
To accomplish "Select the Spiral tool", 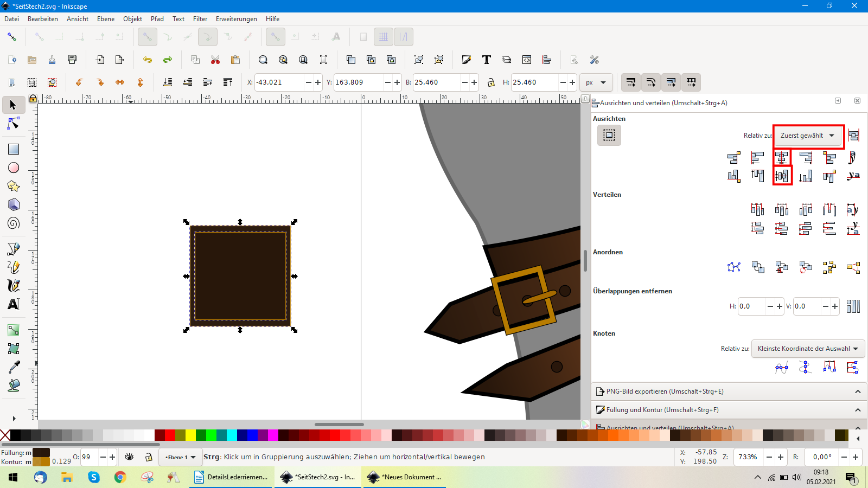I will (14, 223).
